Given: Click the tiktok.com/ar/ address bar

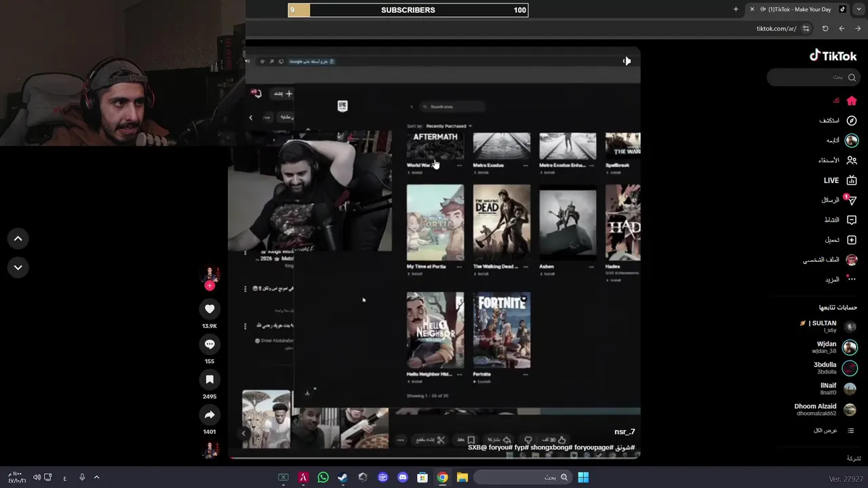Looking at the screenshot, I should [776, 28].
